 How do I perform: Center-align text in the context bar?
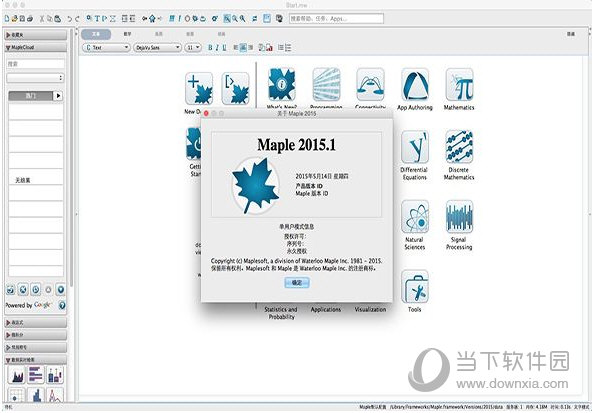pyautogui.click(x=243, y=48)
